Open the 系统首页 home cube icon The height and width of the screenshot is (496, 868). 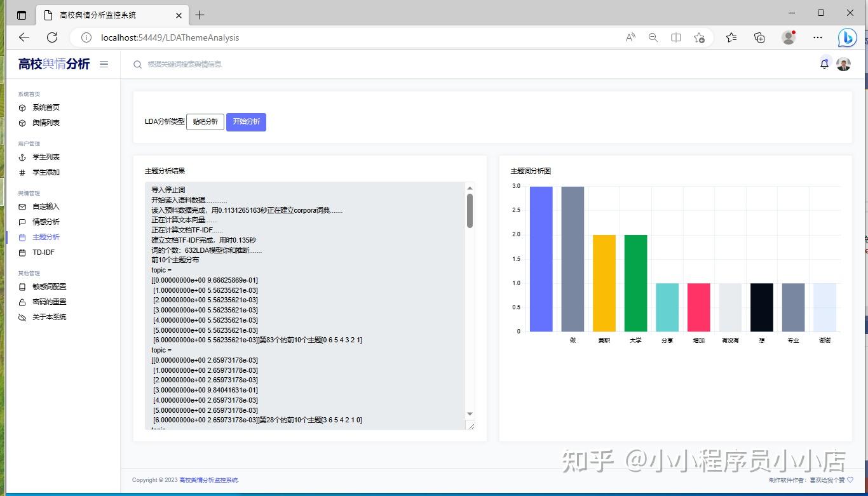coord(22,107)
